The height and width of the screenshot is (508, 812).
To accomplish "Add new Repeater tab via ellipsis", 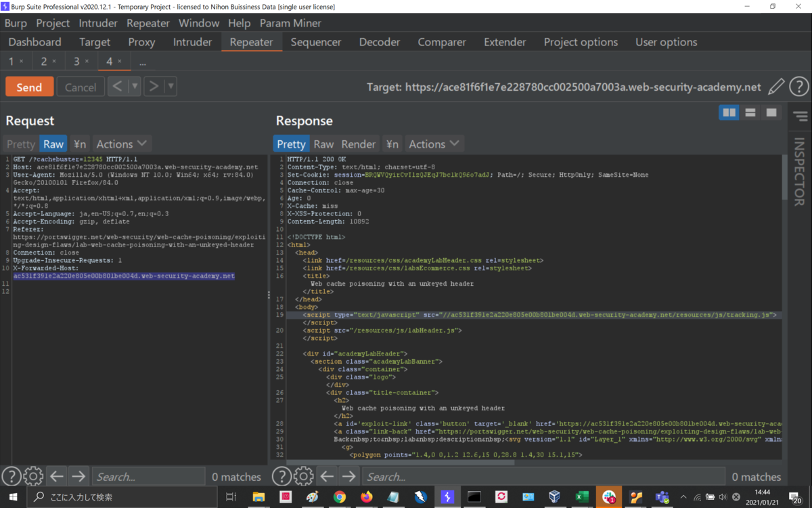I will 142,62.
